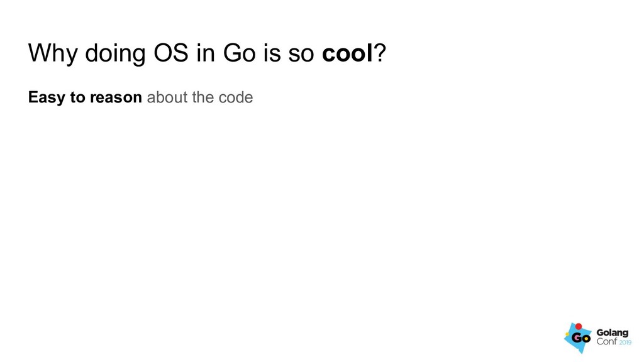The width and height of the screenshot is (644, 362).
Task: Click the bold 'Easy to reason' text
Action: tap(85, 97)
